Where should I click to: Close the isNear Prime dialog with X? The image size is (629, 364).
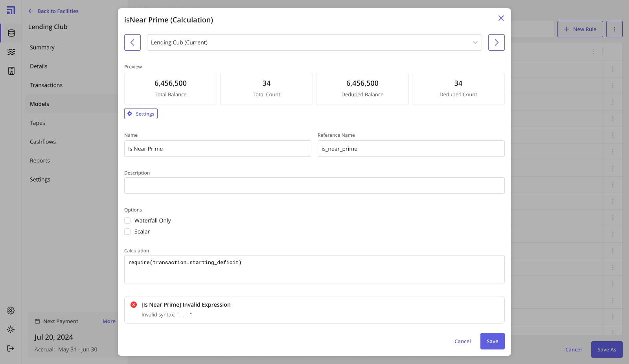(501, 18)
